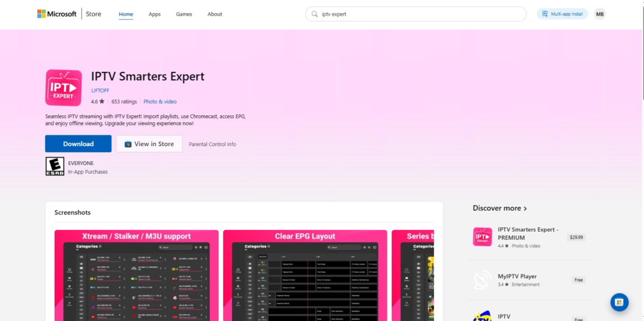Open the About tab
Screen dimensions: 644x321
click(x=215, y=14)
